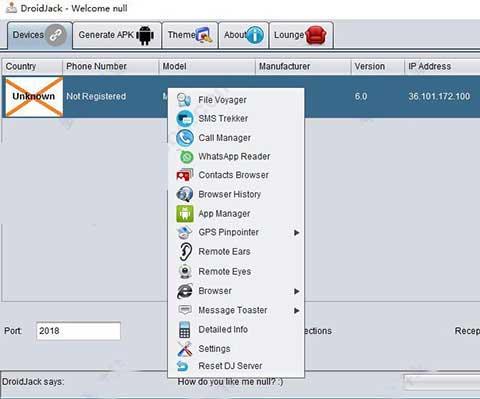480x399 pixels.
Task: Click the Remote Ears ear icon
Action: tap(185, 252)
